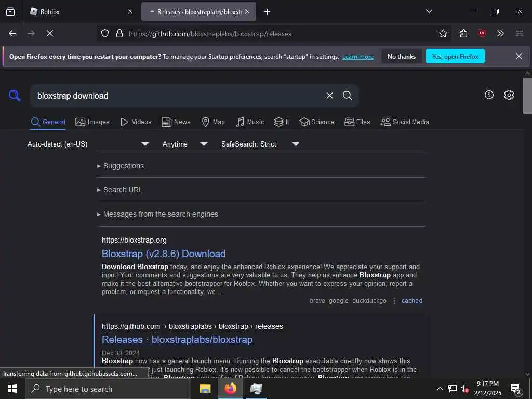Image resolution: width=532 pixels, height=399 pixels.
Task: Switch to the Videos category
Action: 136,122
